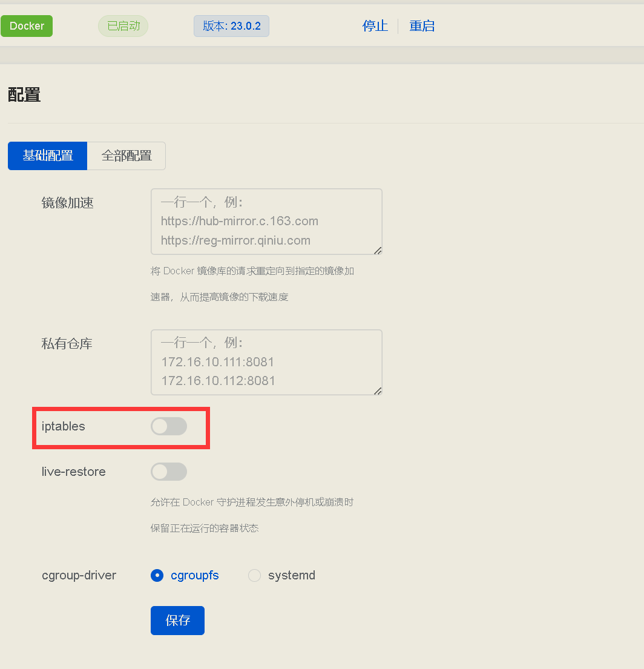644x669 pixels.
Task: Click the 版本: 23.0.2 version label
Action: 231,26
